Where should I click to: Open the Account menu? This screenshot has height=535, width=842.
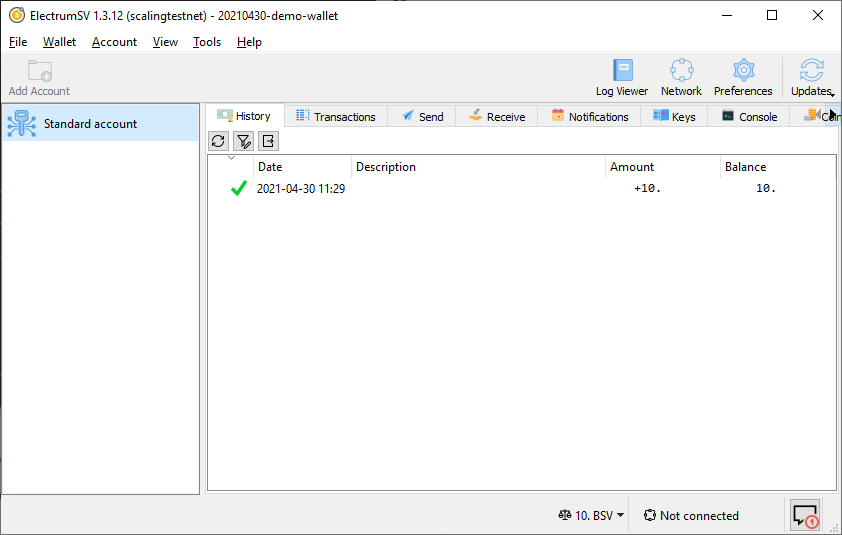(114, 42)
